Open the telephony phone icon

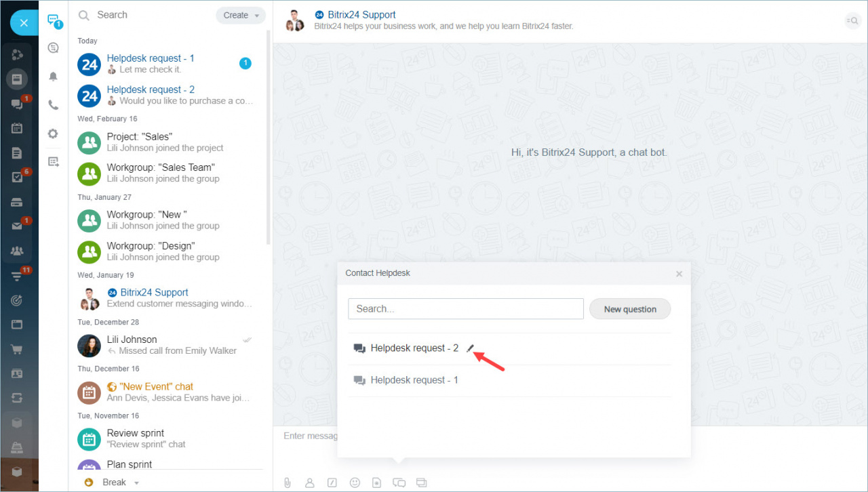(54, 105)
